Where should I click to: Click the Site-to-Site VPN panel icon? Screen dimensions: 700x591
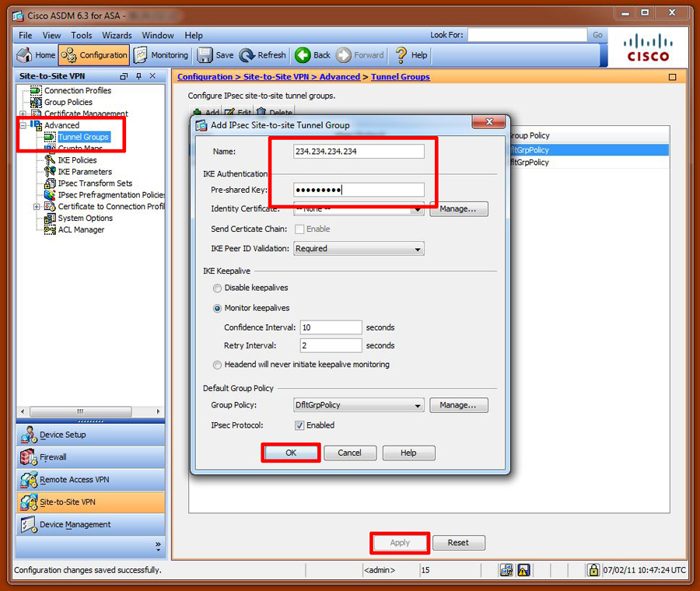click(29, 502)
